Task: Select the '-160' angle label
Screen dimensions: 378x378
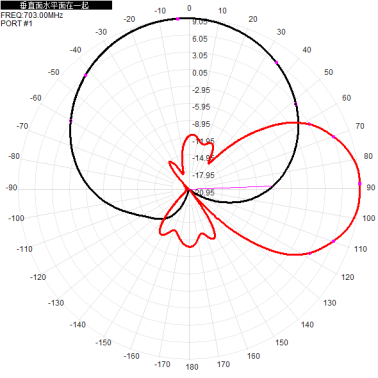Action: pos(132,356)
